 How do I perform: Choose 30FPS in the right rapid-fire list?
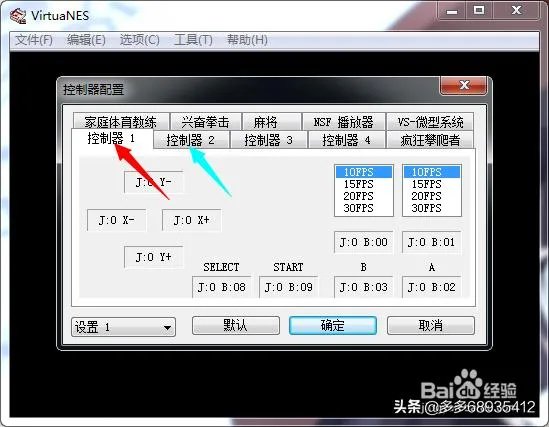[431, 208]
